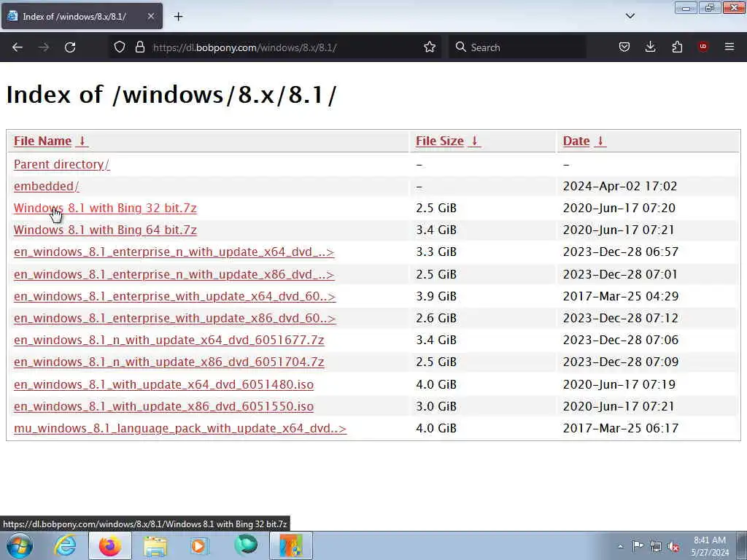Open en_windows_8.1_enterprise_n_with_update_x86_dvd link
The image size is (747, 560).
pyautogui.click(x=174, y=274)
